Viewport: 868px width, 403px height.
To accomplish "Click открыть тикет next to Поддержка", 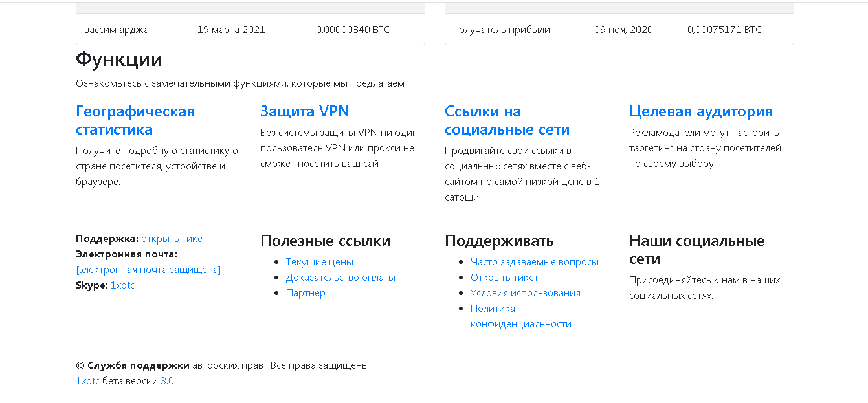I will pos(174,239).
